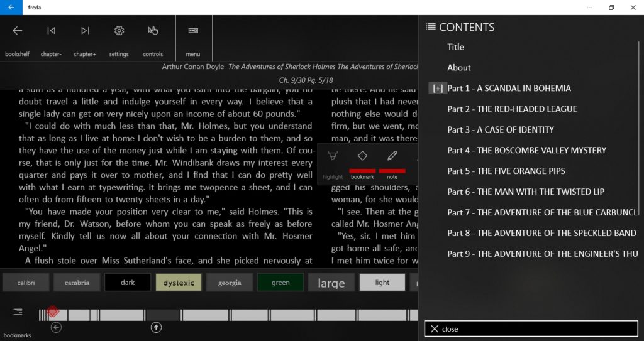
Task: Open the About contents entry
Action: [458, 68]
